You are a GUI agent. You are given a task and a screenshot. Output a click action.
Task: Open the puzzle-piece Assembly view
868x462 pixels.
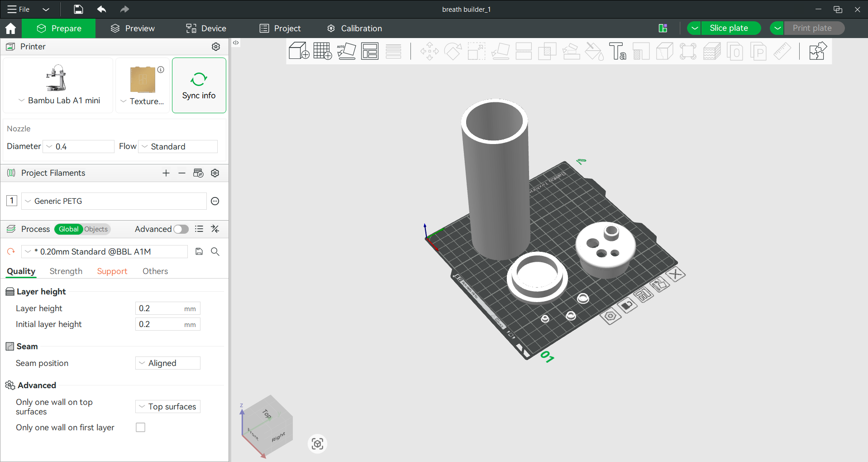pos(818,51)
